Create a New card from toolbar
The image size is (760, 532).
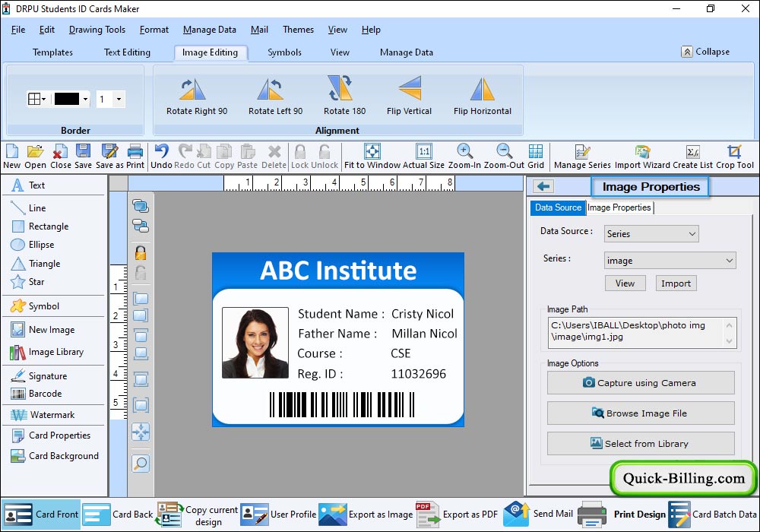point(11,157)
